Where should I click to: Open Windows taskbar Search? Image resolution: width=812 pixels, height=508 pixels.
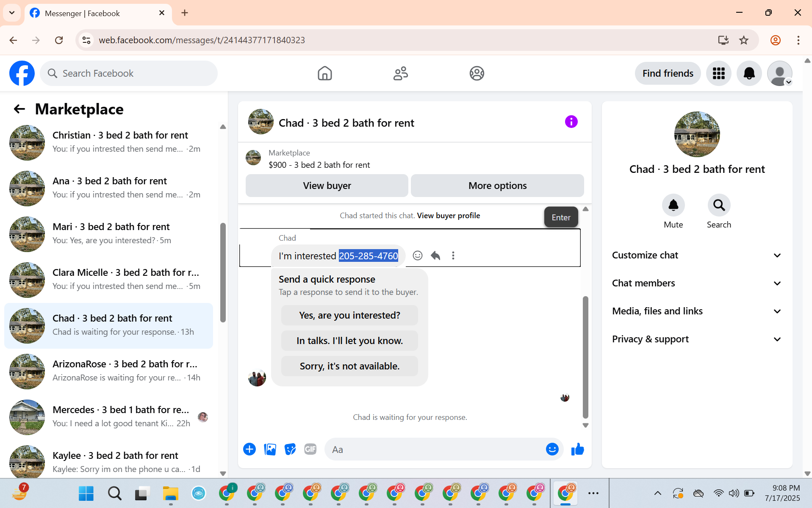(x=114, y=493)
